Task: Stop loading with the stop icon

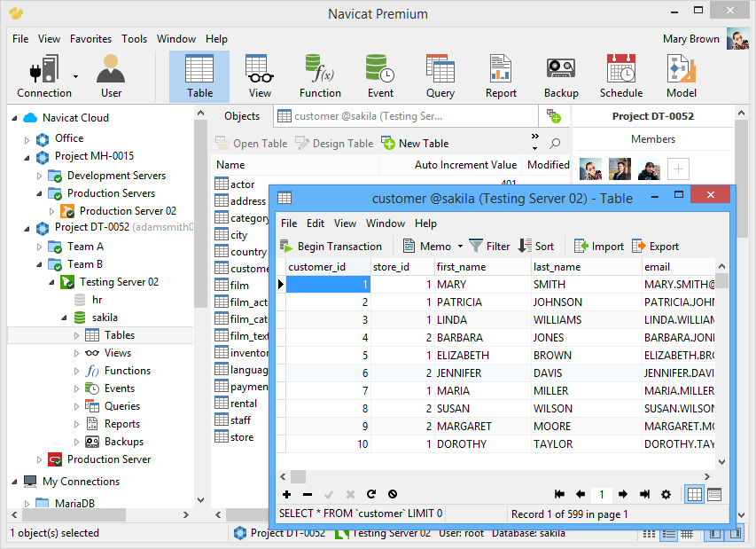Action: (x=393, y=494)
